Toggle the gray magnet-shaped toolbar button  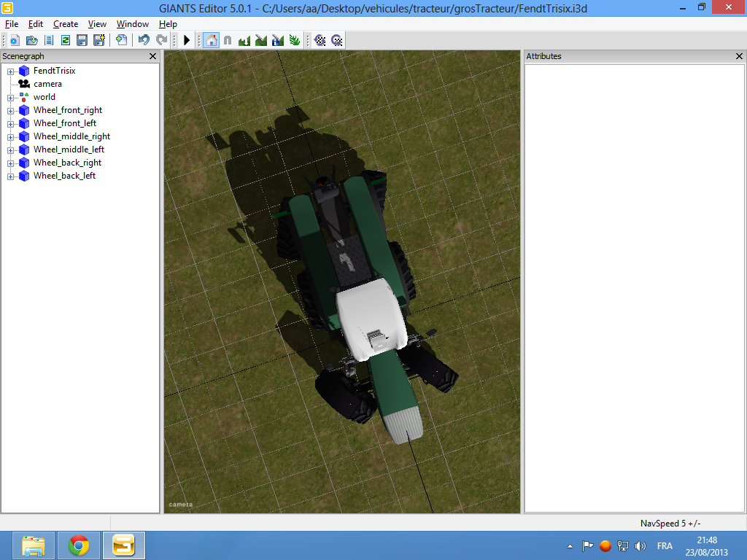click(x=228, y=41)
